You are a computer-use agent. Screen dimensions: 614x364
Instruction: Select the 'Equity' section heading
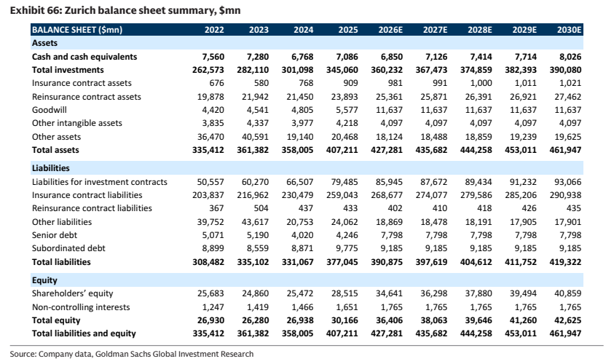click(44, 280)
